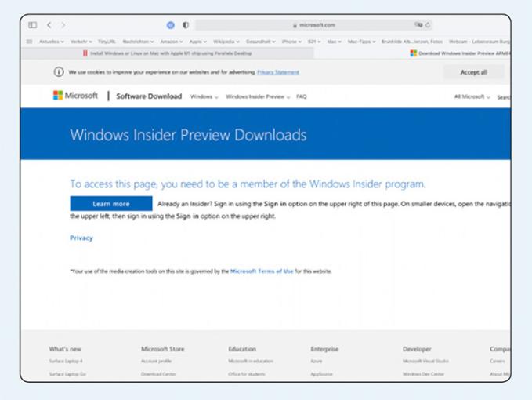Open Surface Laptop Go footer link
Viewport: 532px width, 400px height.
[x=67, y=374]
